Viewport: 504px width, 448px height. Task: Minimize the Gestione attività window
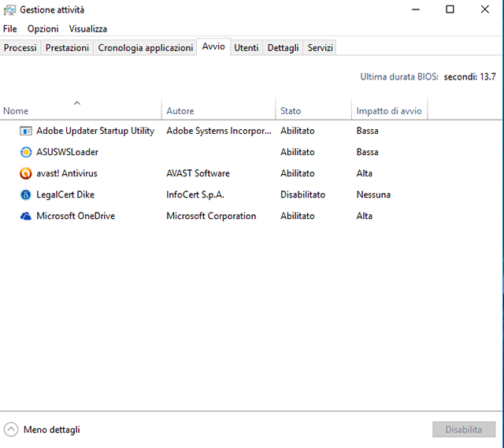point(416,9)
